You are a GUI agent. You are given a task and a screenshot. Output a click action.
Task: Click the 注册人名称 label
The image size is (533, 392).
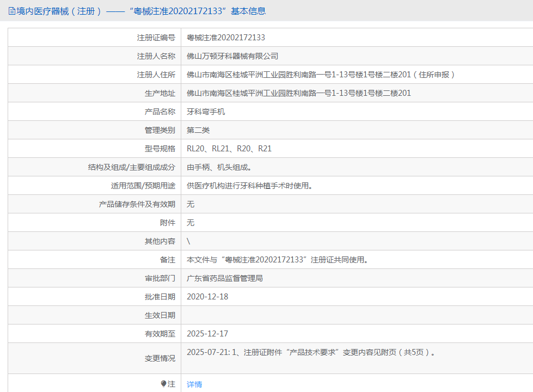156,56
